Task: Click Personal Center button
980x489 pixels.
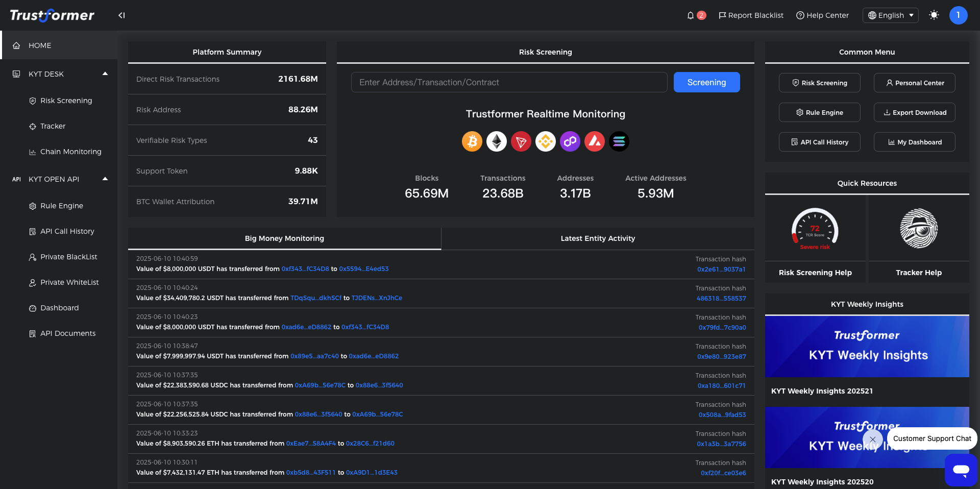Action: 914,83
